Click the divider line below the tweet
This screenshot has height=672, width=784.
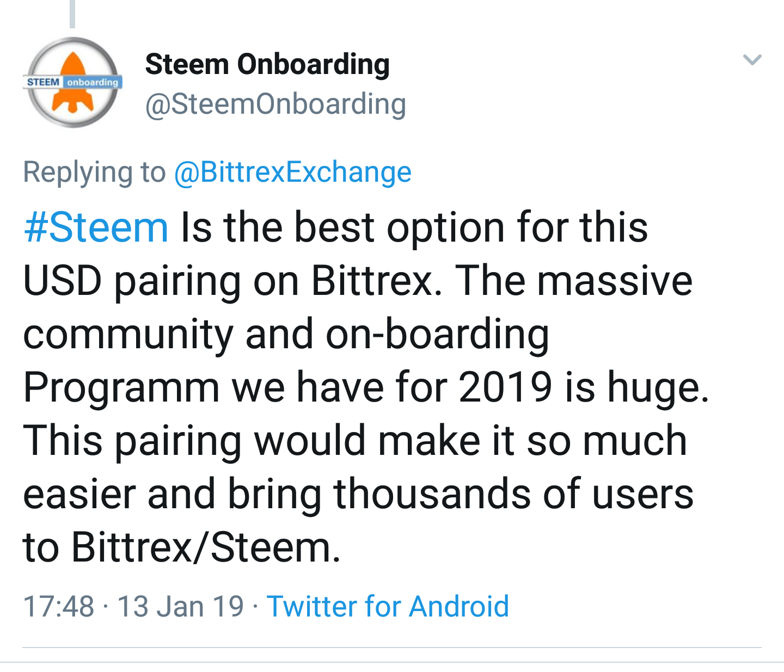392,648
